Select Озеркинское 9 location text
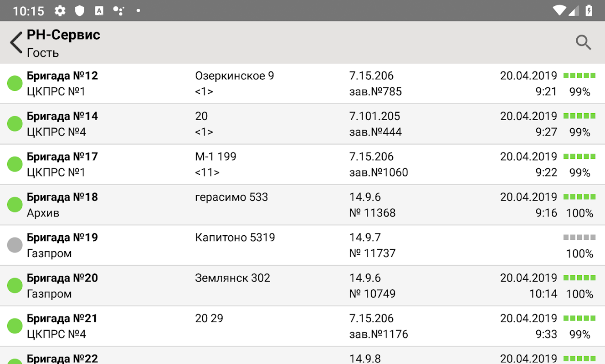The width and height of the screenshot is (605, 364). (234, 76)
